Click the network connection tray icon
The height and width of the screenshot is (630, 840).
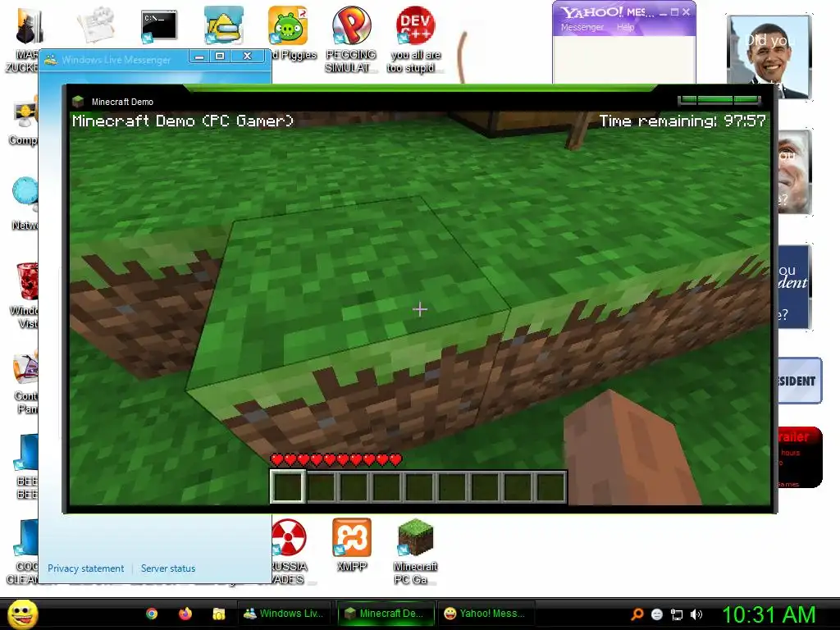pos(677,614)
